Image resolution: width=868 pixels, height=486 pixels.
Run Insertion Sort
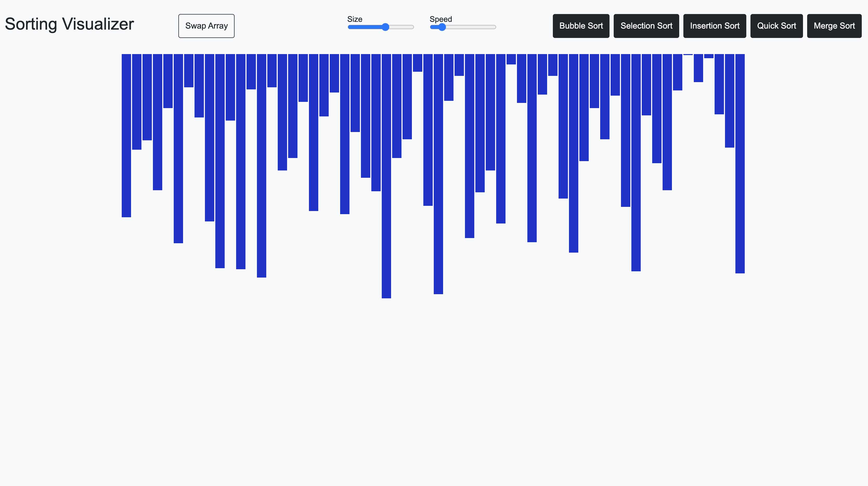pos(714,26)
